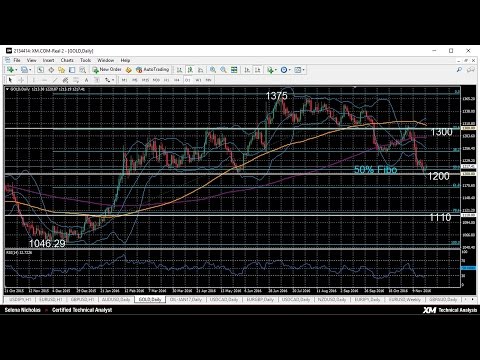This screenshot has width=480, height=360.
Task: Open the Insert menu
Action: coord(48,60)
